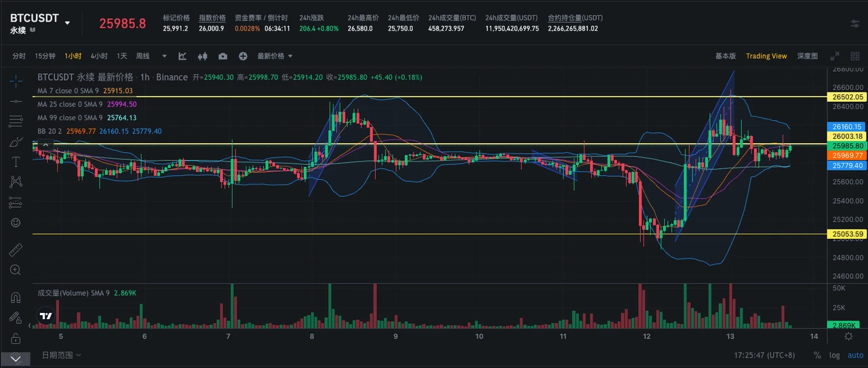Toggle percentage scale with % button
Screen dimensions: 868x368
click(x=817, y=354)
